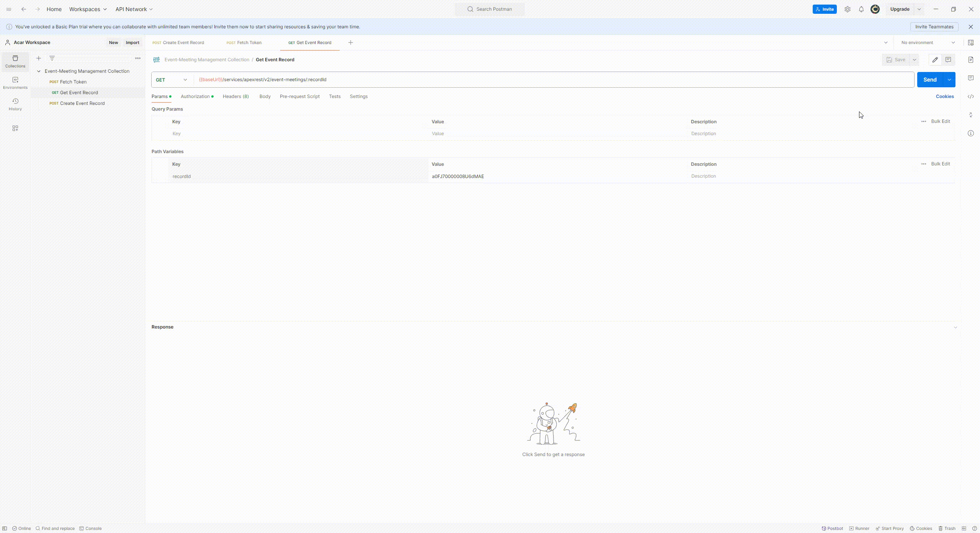Click the Send request button
Screen dimensions: 980x533
[929, 80]
